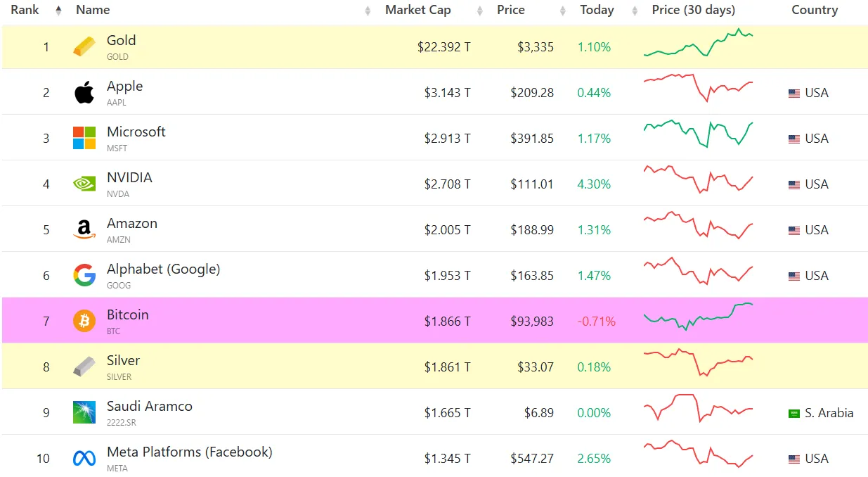This screenshot has width=868, height=477.
Task: Sort table by Rank column arrows
Action: click(58, 11)
